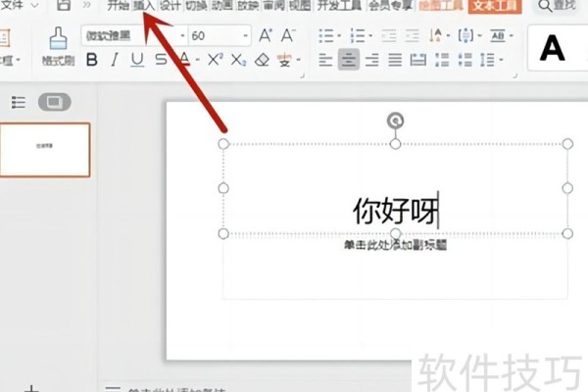Click the distributed alignment icon
The image size is (588, 392).
pos(418,60)
